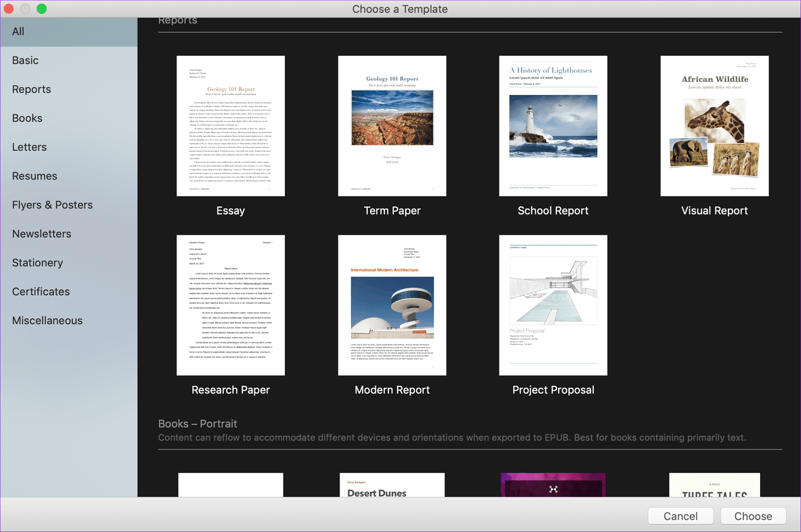
Task: Select the purple book cover template
Action: pyautogui.click(x=553, y=485)
